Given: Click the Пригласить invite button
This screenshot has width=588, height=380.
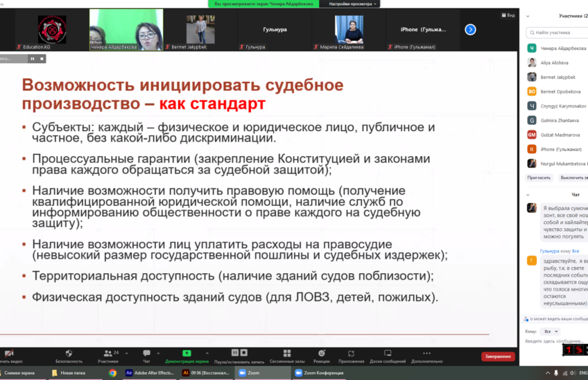Looking at the screenshot, I should 539,178.
